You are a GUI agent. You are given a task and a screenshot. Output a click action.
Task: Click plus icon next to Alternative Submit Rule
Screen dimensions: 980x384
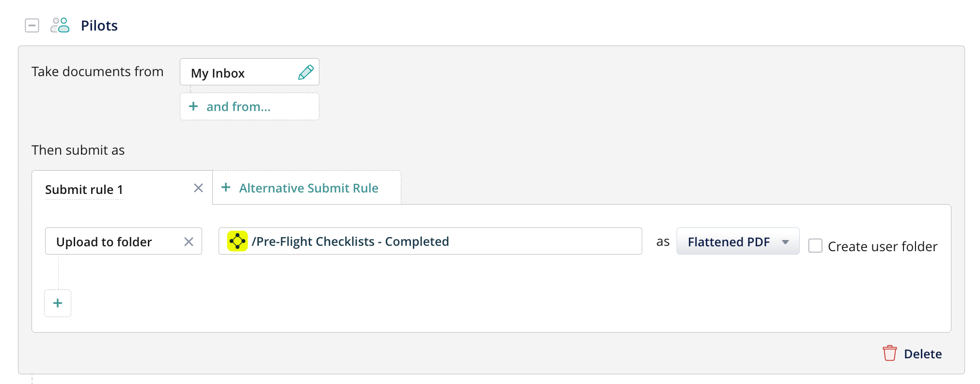(x=226, y=188)
